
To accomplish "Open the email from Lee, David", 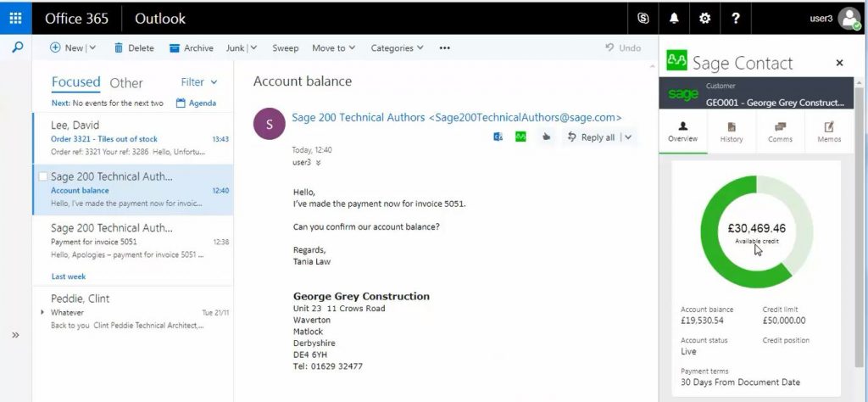I will (x=133, y=138).
